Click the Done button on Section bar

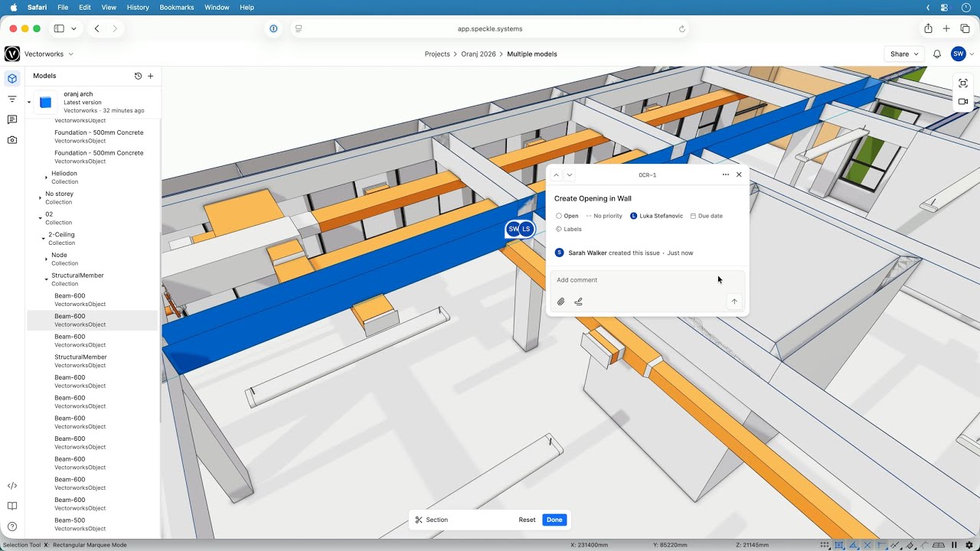click(x=554, y=520)
